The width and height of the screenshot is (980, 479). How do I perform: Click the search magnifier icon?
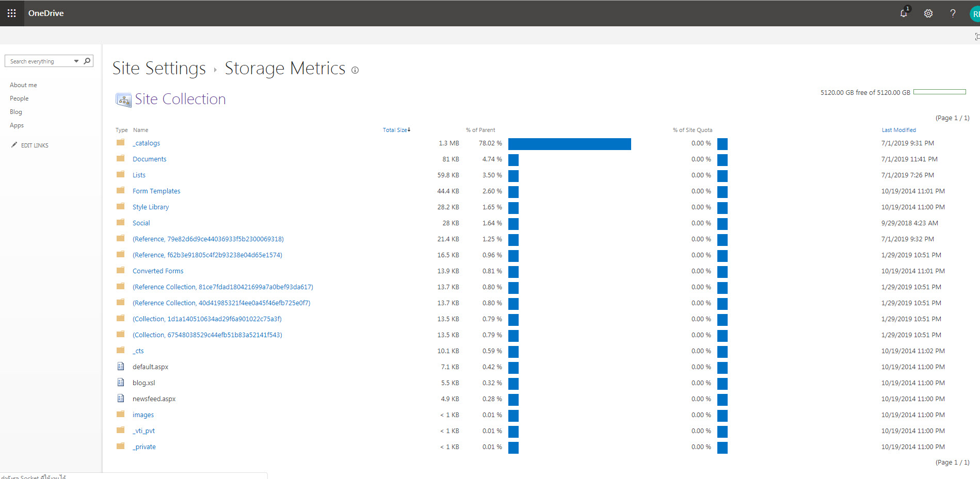pyautogui.click(x=87, y=61)
